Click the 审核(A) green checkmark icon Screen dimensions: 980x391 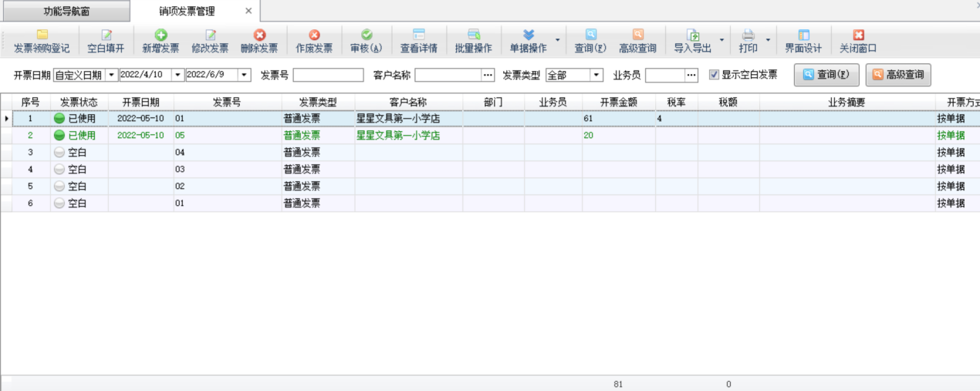(x=367, y=35)
